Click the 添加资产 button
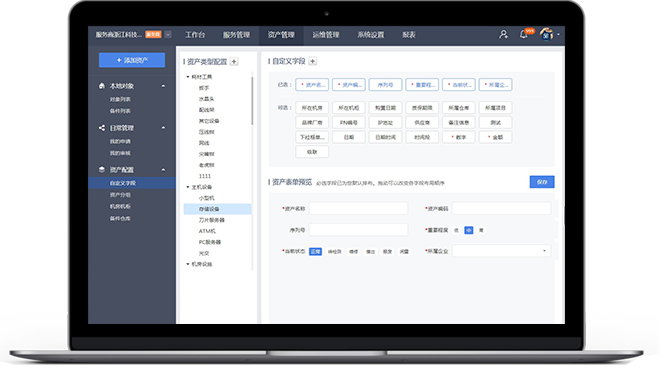Viewport: 659px width, 373px height. [x=132, y=60]
